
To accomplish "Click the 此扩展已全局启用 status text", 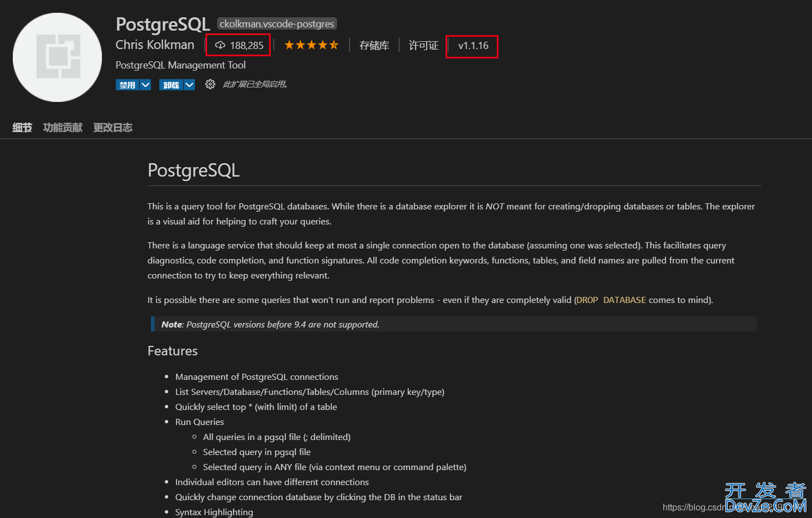I will tap(255, 84).
